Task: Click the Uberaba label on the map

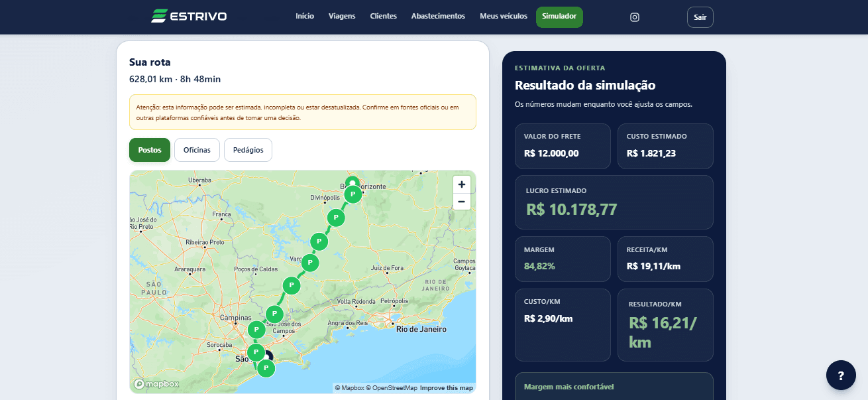Action: tap(199, 180)
